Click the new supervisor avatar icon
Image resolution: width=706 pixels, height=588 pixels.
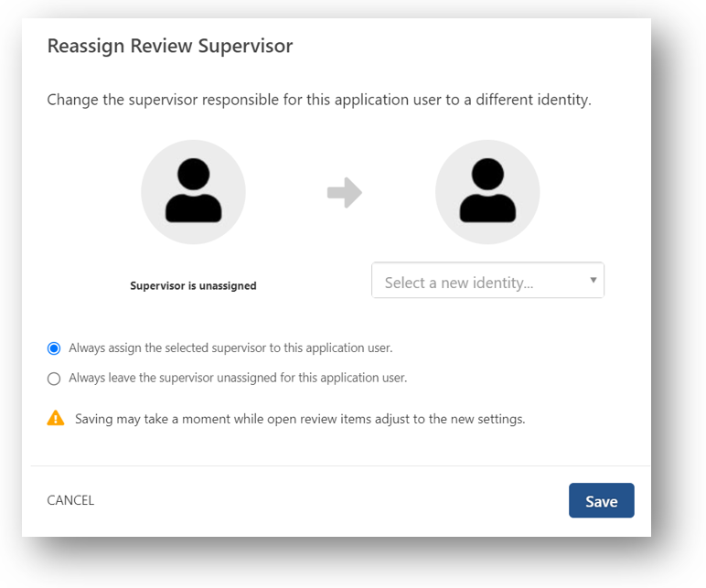pos(487,191)
